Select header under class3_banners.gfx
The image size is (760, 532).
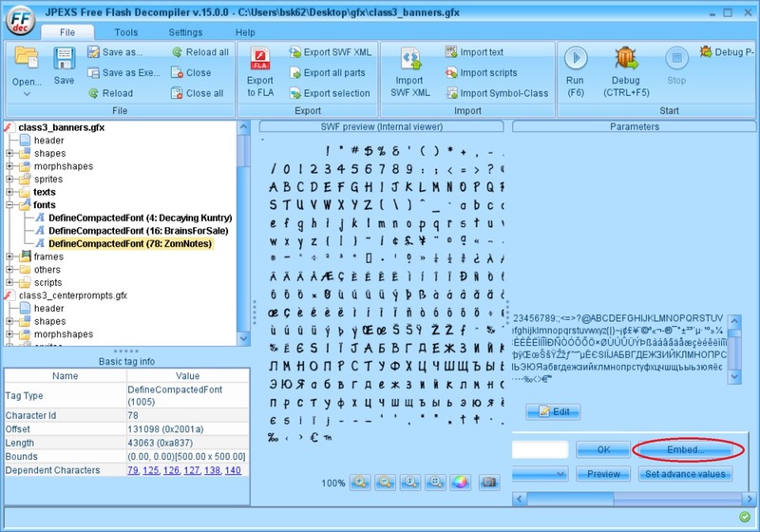pos(48,141)
